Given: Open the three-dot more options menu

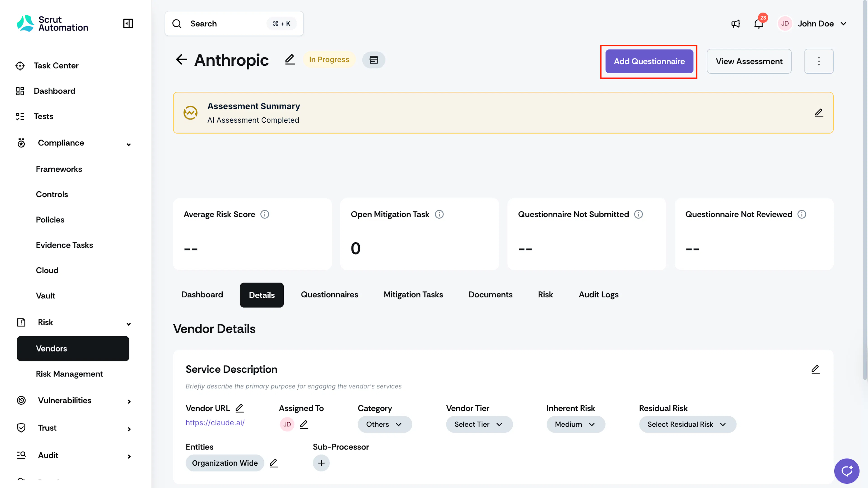Looking at the screenshot, I should point(819,61).
